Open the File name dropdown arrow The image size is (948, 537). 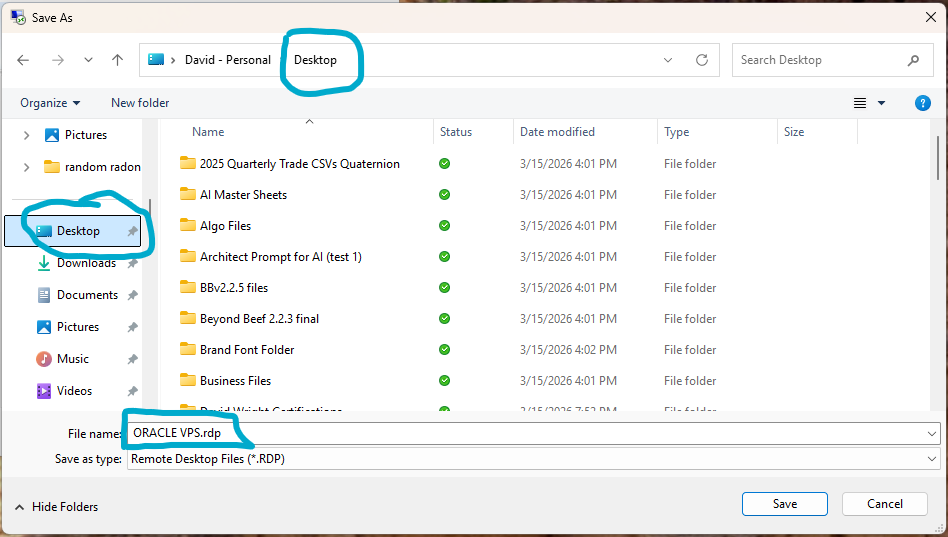click(932, 434)
